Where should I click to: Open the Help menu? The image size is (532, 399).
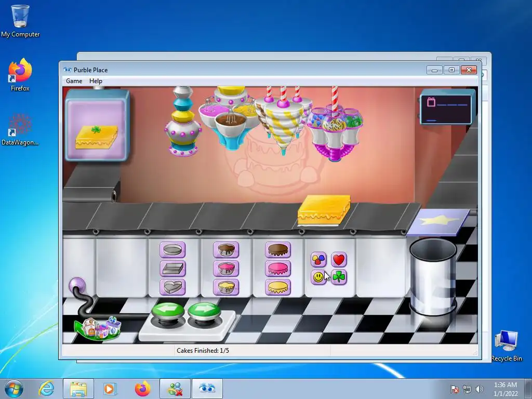click(96, 81)
